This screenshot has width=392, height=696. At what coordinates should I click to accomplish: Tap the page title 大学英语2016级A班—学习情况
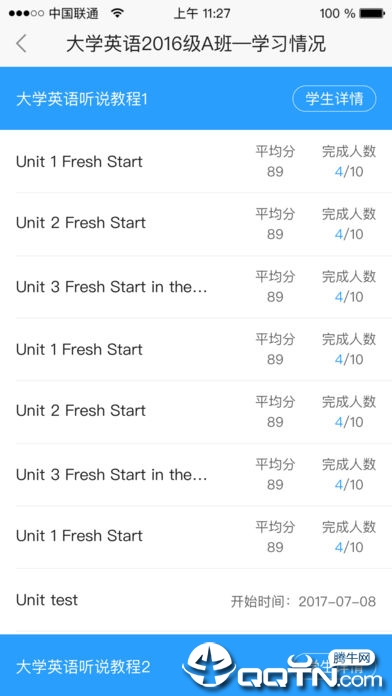pos(196,44)
